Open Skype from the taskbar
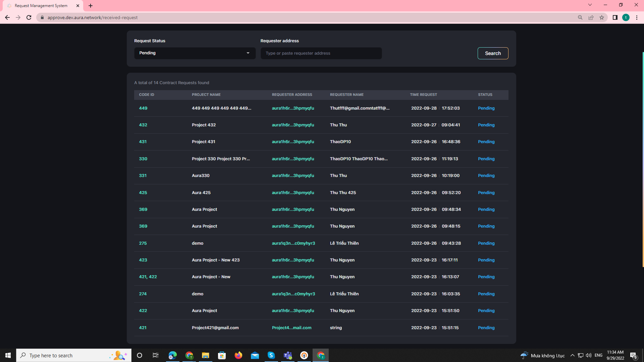 pyautogui.click(x=271, y=355)
